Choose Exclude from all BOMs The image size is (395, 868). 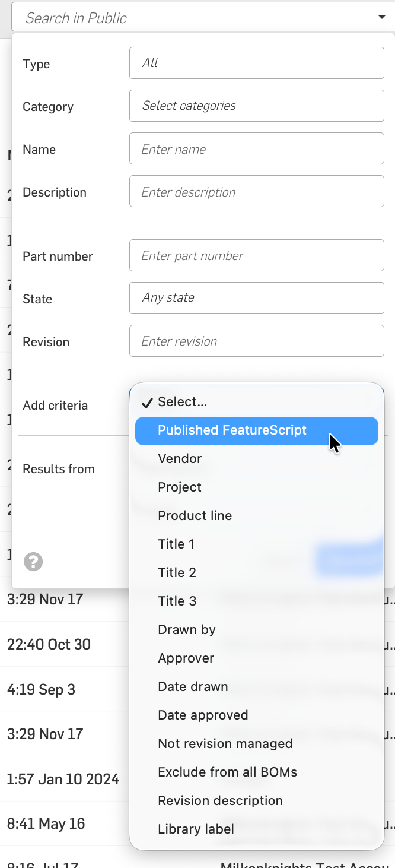click(x=227, y=772)
